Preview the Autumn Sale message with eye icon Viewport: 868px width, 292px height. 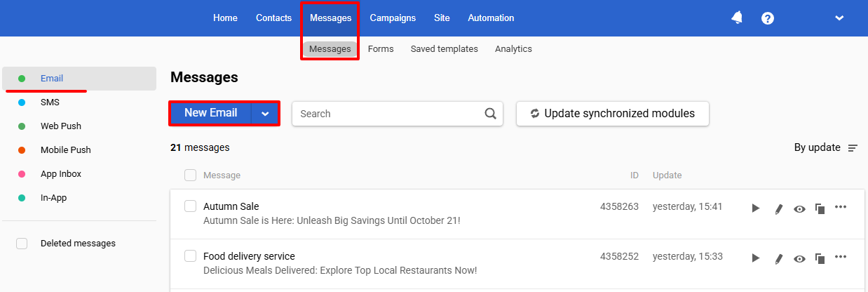coord(799,208)
